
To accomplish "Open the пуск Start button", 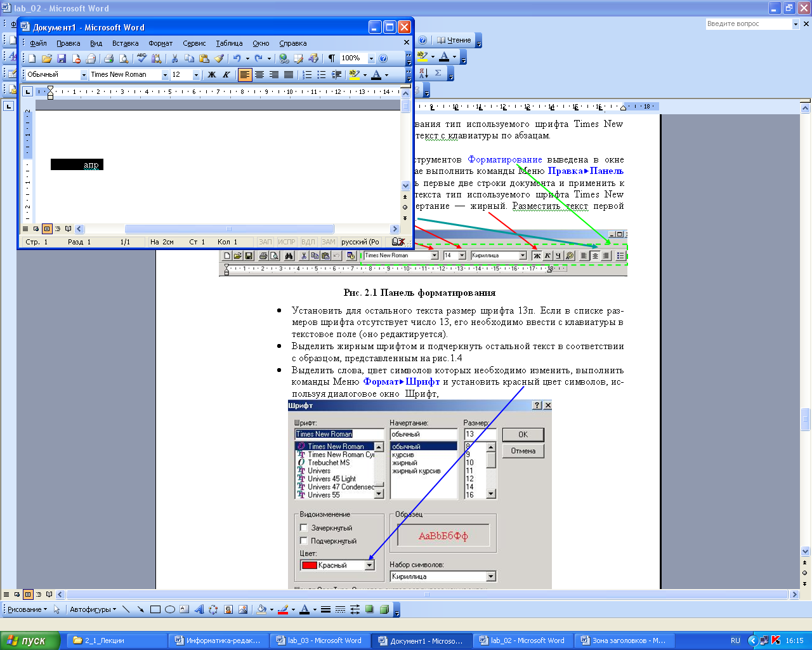I will (x=30, y=640).
